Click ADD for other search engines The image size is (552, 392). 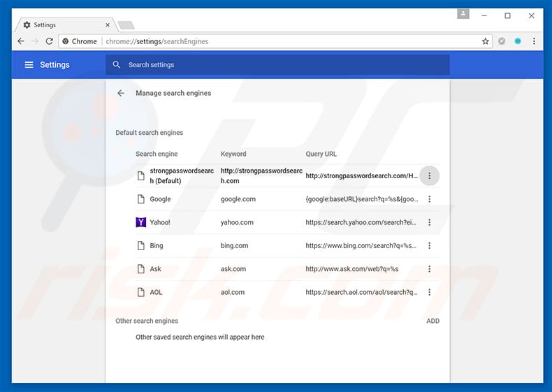(x=433, y=321)
